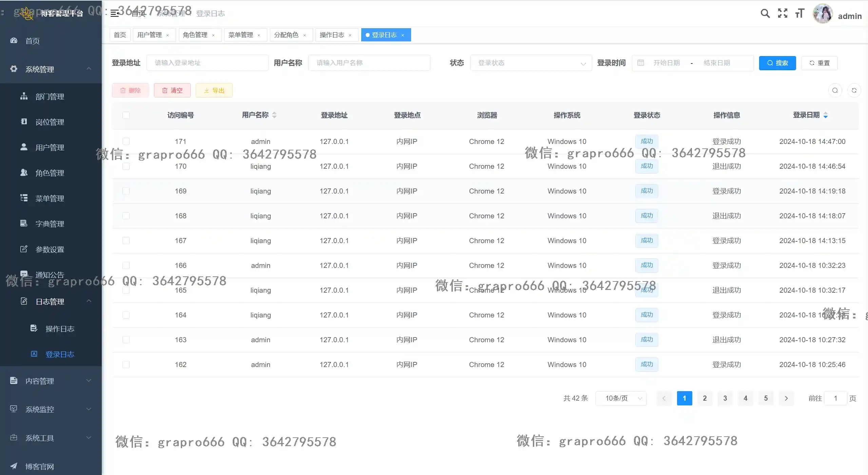Tick the checkbox for row 168
The image size is (868, 475).
click(x=126, y=216)
